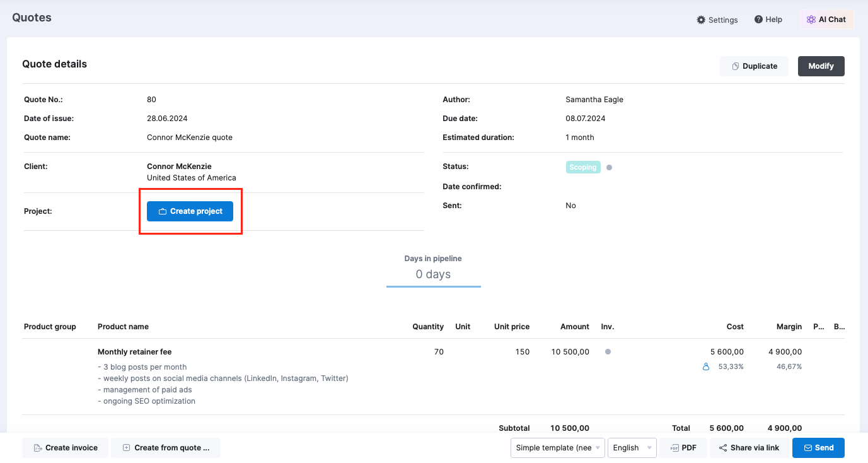Click the Cost column header

click(x=735, y=327)
